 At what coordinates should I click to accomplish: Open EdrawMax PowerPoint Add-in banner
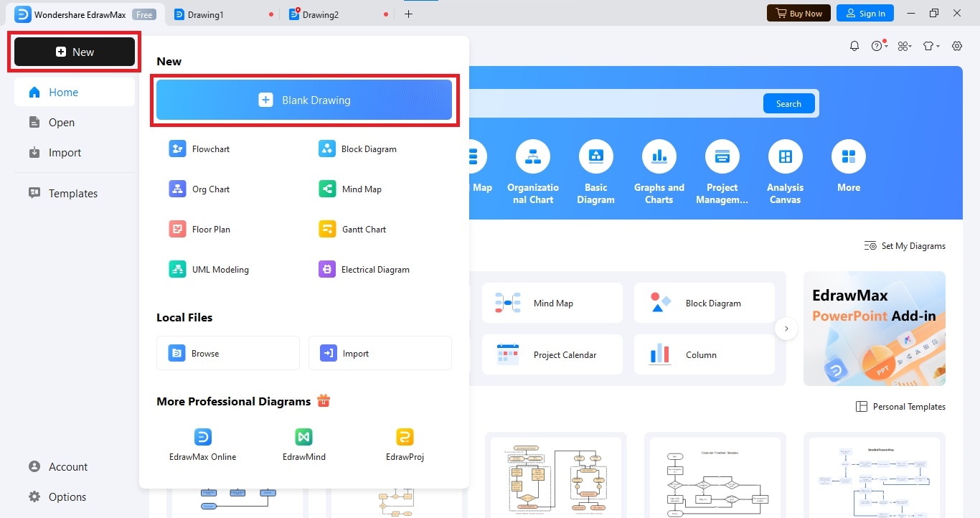[875, 329]
